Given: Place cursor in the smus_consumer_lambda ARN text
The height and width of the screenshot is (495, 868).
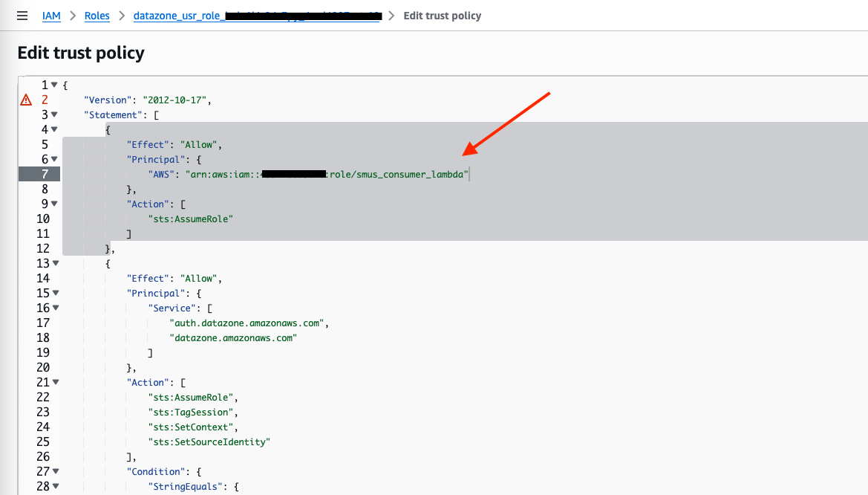Looking at the screenshot, I should (x=416, y=174).
